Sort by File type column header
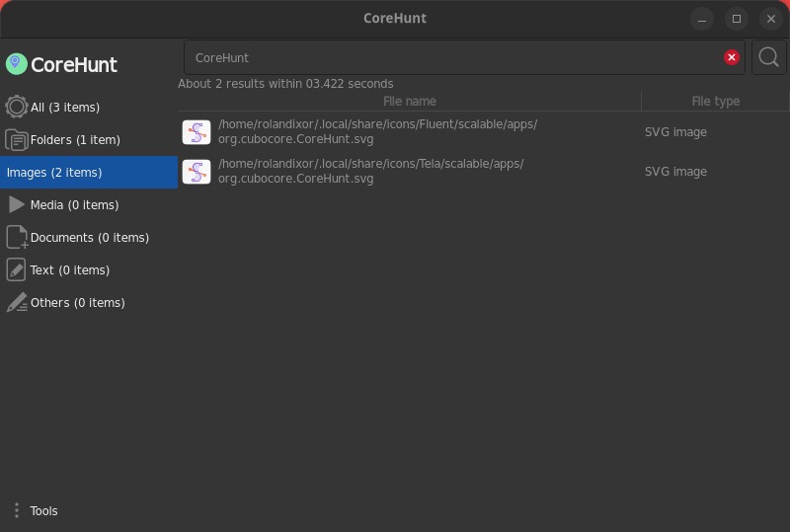Screen dimensions: 790x532 pos(715,102)
